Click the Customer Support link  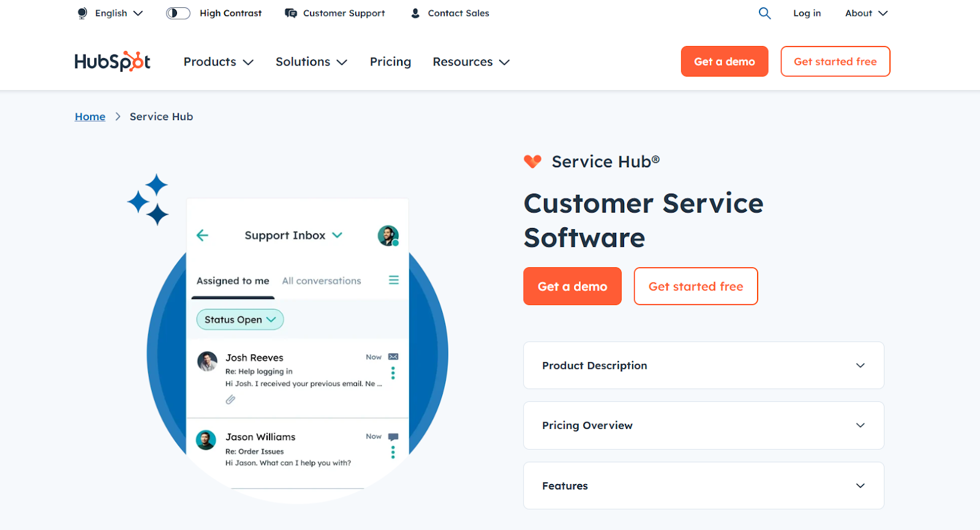point(344,13)
